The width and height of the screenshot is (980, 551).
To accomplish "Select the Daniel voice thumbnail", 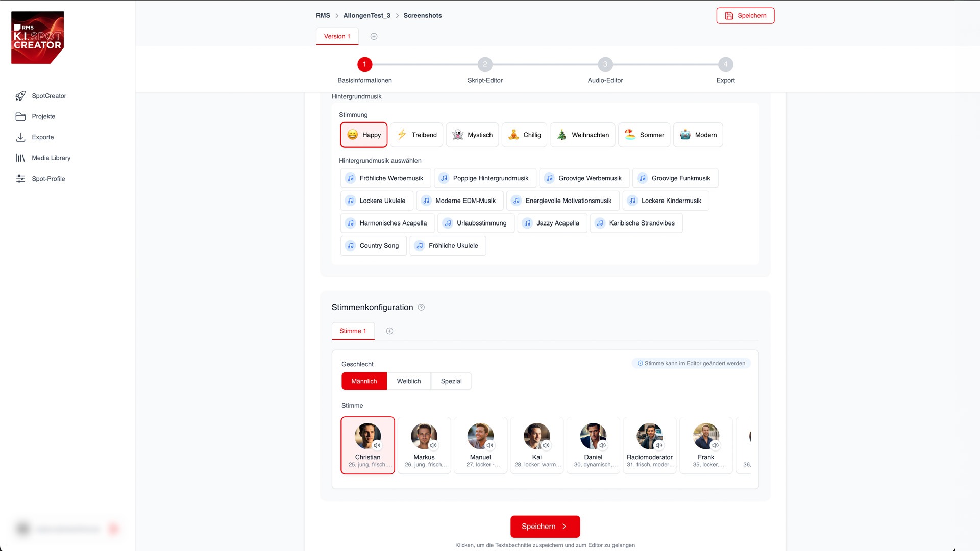I will pyautogui.click(x=593, y=445).
